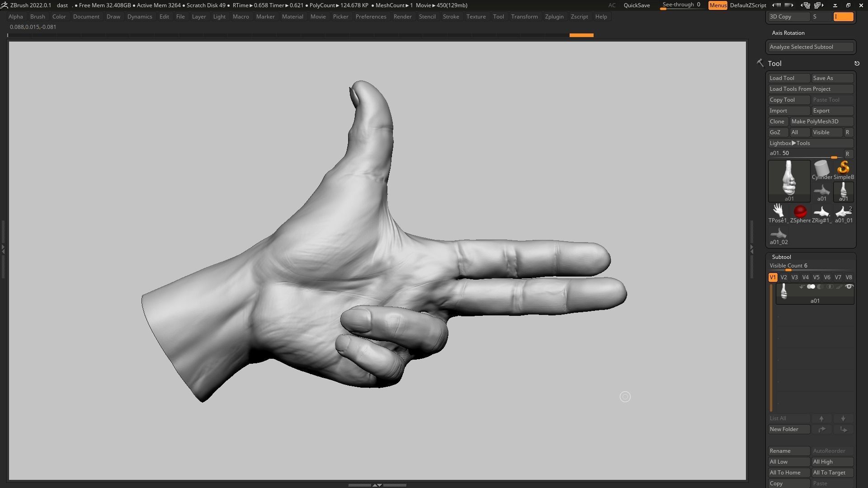Click the bottom tray divider arrows
This screenshot has width=868, height=488.
point(377,485)
